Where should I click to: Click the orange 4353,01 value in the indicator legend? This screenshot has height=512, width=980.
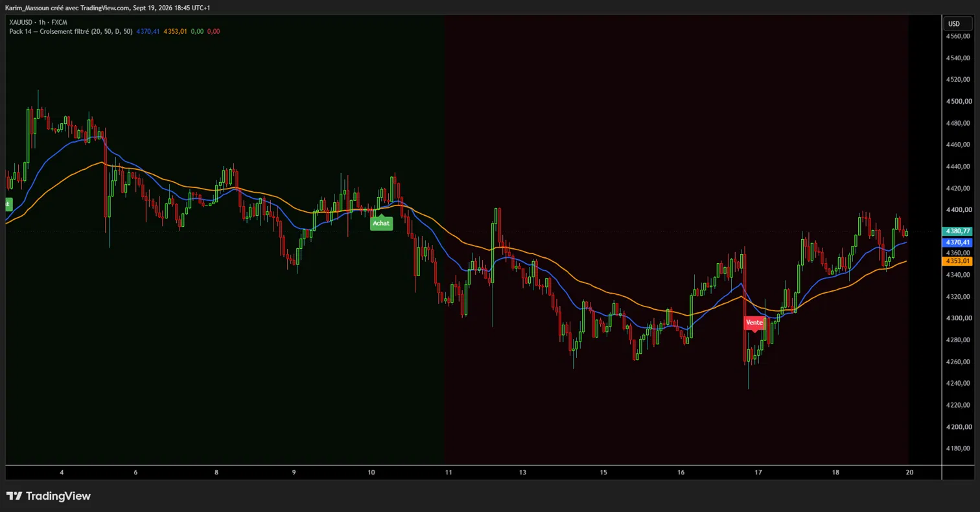click(x=175, y=31)
